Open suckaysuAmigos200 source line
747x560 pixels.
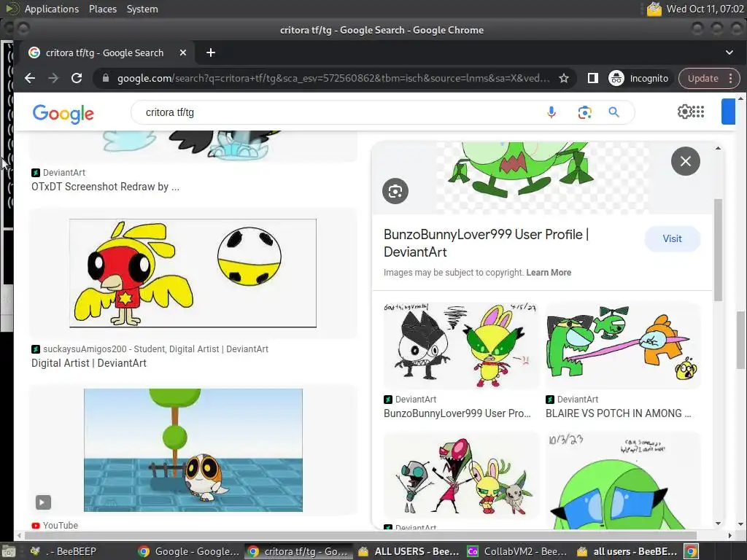click(155, 349)
